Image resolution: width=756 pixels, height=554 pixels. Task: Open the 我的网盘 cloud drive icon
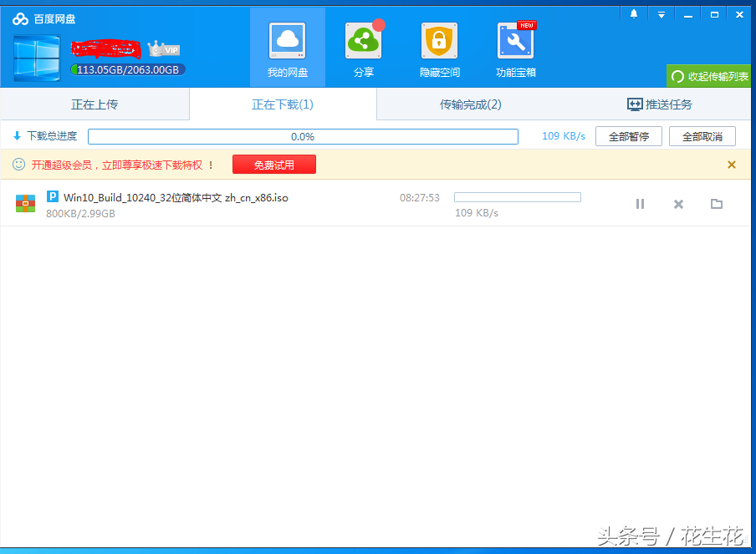288,41
